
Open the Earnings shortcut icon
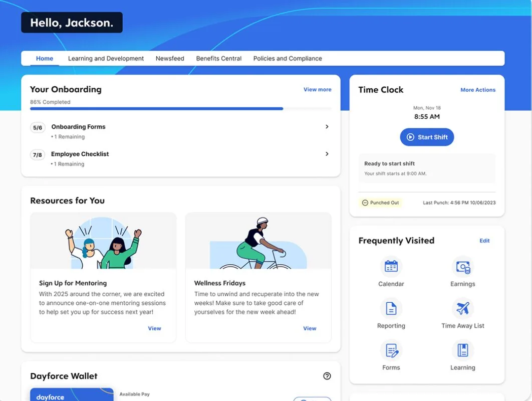pos(462,267)
